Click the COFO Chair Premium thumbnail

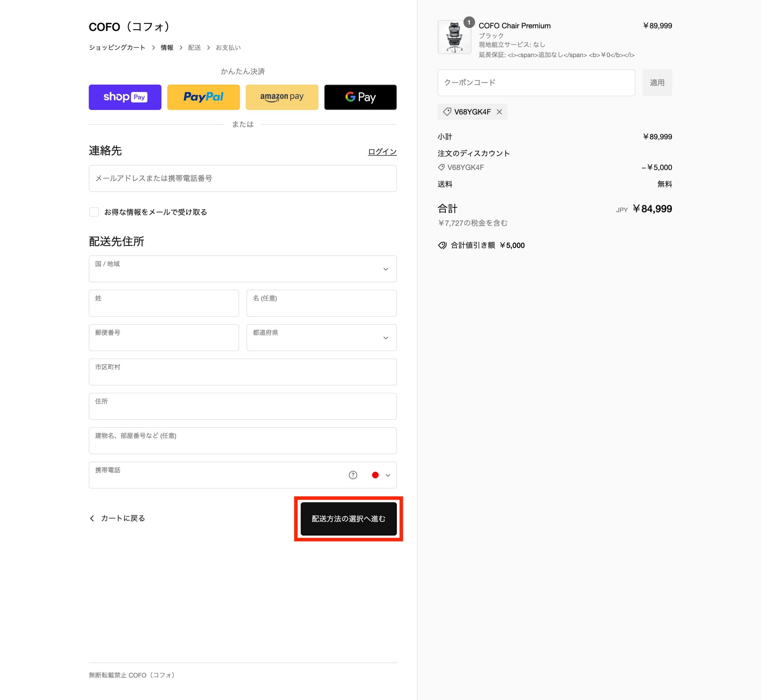pos(454,37)
